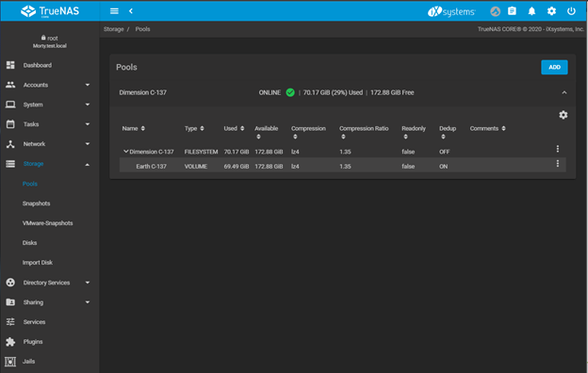Screen dimensions: 588x373
Task: Open the task manager clipboard icon
Action: (x=512, y=11)
